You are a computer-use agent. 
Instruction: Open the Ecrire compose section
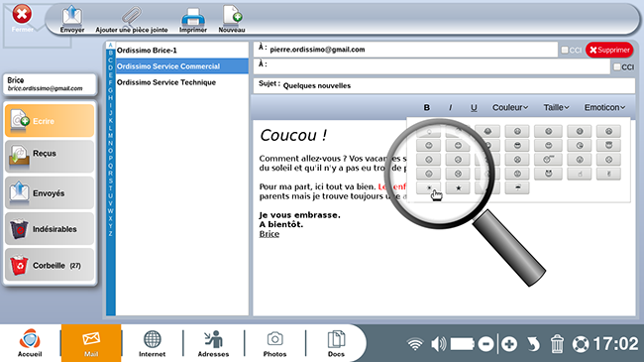[x=50, y=121]
